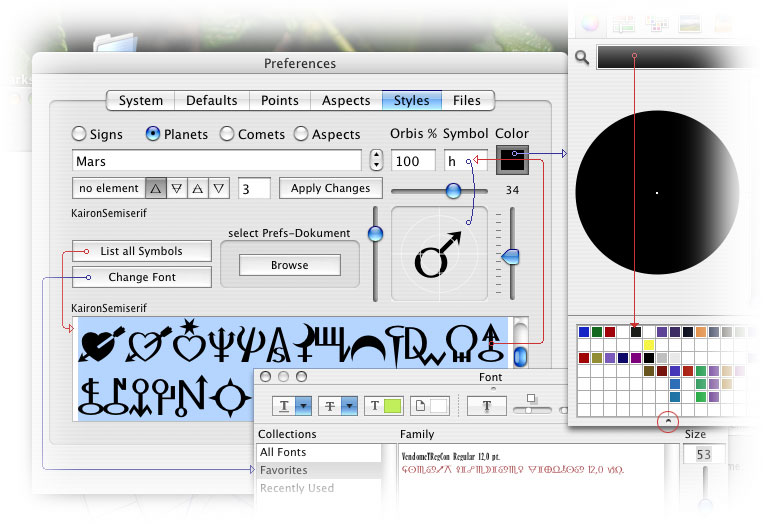Switch to the Aspects tab
The image size is (763, 524).
click(346, 101)
